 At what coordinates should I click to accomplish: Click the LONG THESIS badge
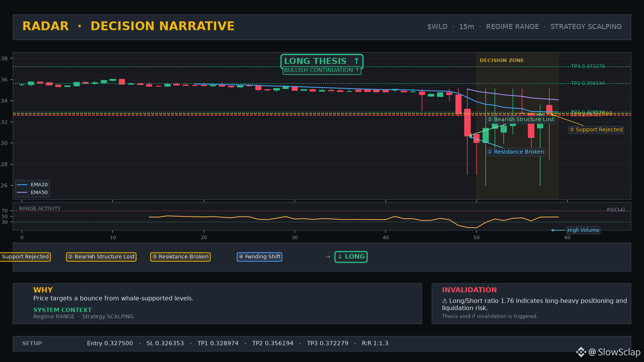pos(322,61)
